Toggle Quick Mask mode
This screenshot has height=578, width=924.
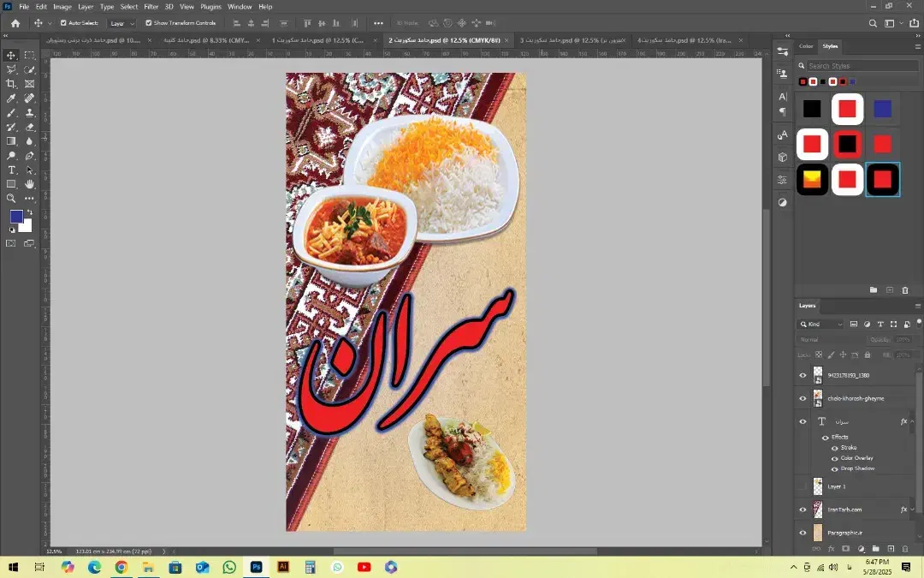(x=11, y=243)
